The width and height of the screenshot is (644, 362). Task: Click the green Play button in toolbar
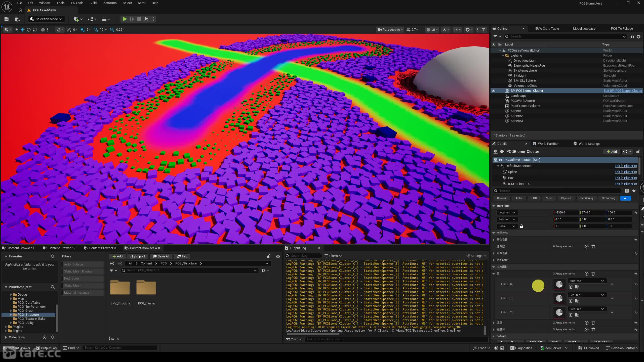(125, 19)
